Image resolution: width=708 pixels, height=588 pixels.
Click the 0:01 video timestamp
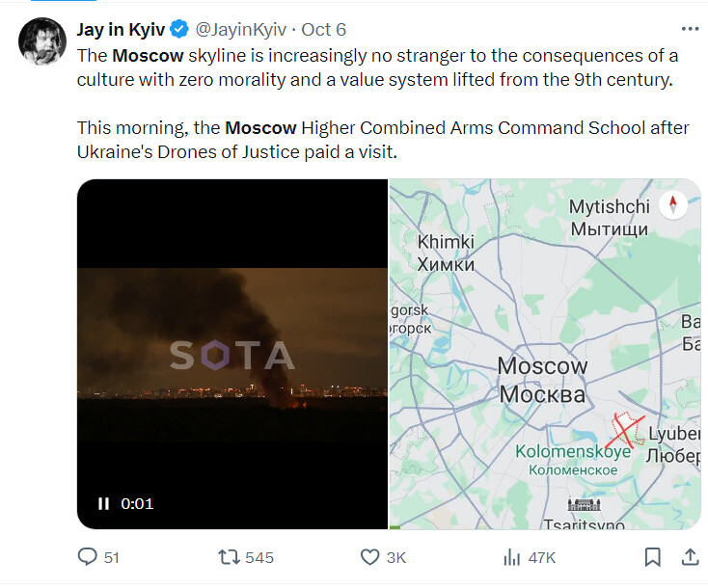137,503
